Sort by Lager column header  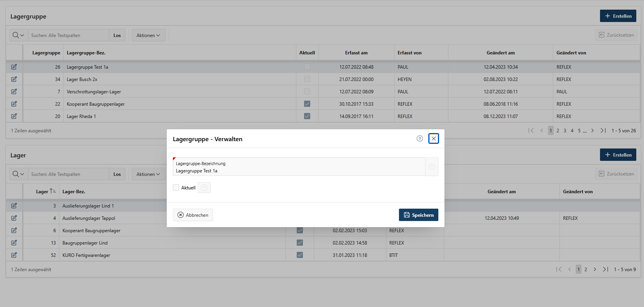click(x=42, y=192)
